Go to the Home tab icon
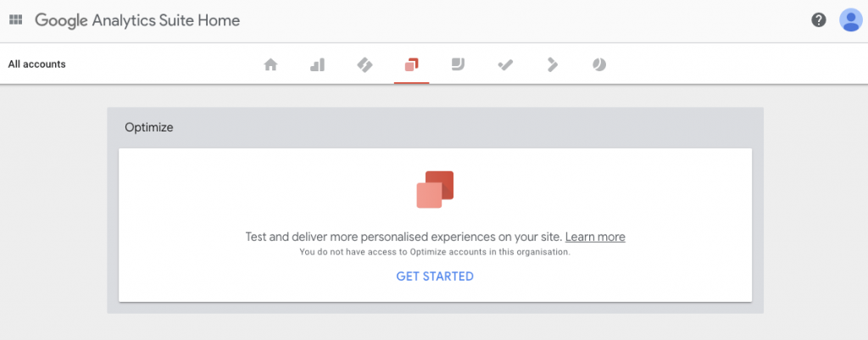868x340 pixels. (270, 64)
